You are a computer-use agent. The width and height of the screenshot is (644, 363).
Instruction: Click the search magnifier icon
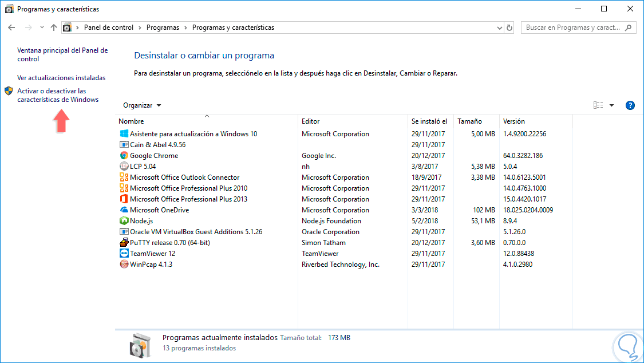coord(629,27)
